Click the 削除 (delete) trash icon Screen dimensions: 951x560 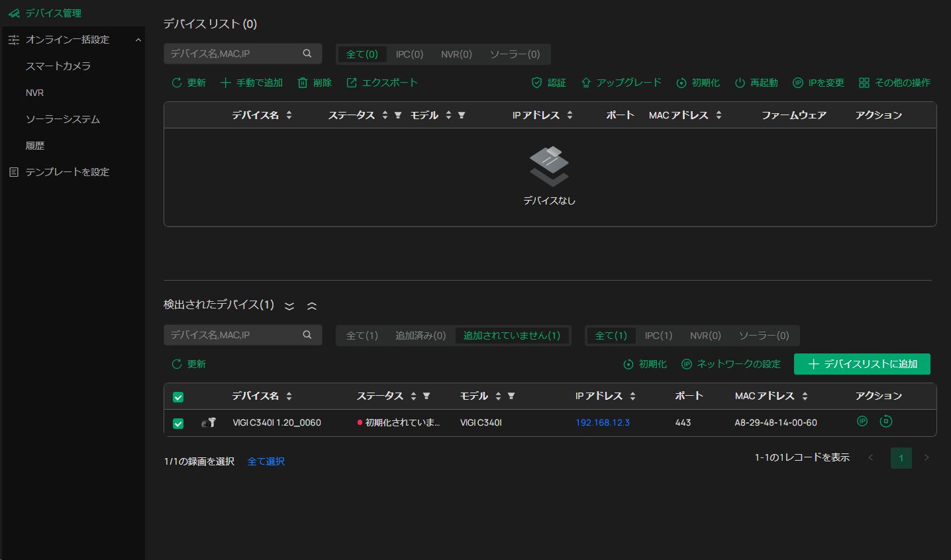pyautogui.click(x=303, y=83)
